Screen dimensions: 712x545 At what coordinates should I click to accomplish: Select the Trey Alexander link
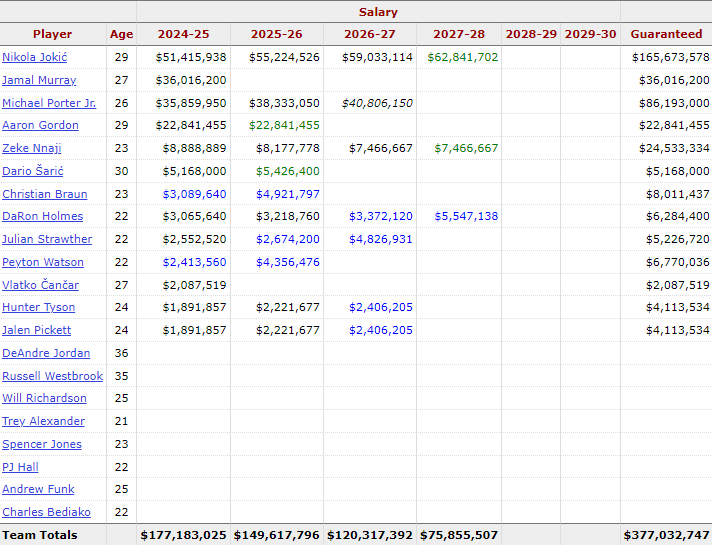coord(44,421)
